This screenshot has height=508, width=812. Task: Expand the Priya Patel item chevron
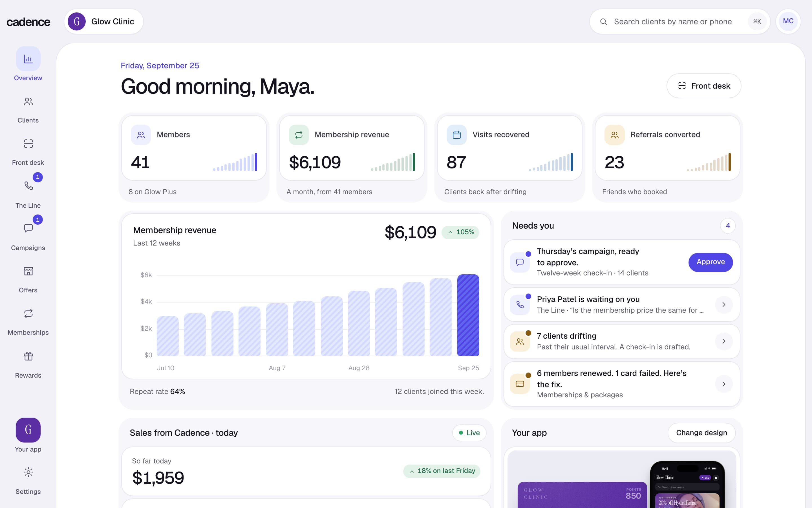tap(724, 305)
